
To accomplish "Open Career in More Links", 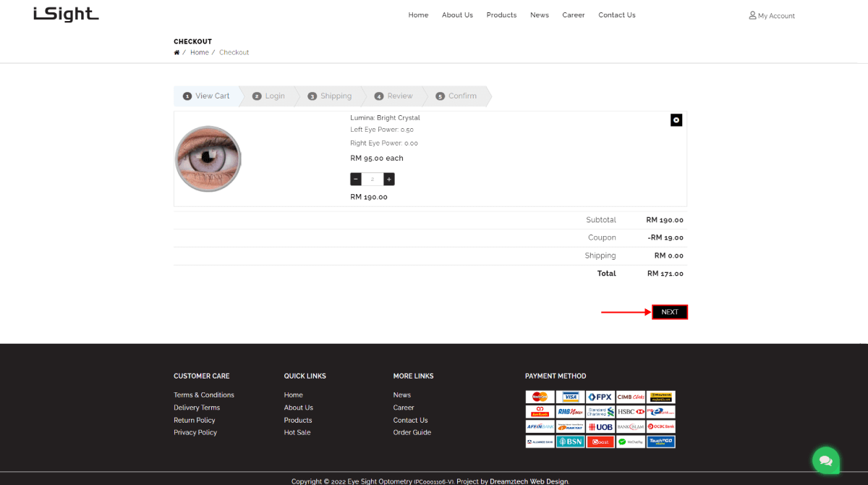I will tap(404, 408).
